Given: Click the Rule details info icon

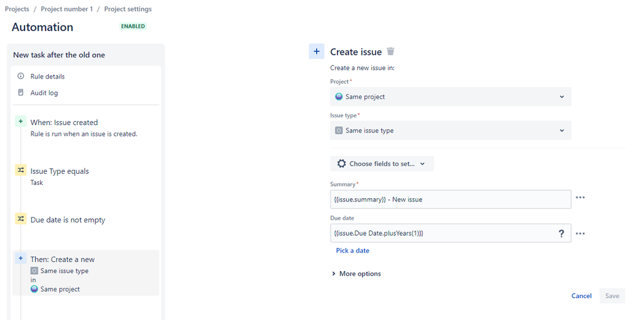Looking at the screenshot, I should tap(21, 77).
